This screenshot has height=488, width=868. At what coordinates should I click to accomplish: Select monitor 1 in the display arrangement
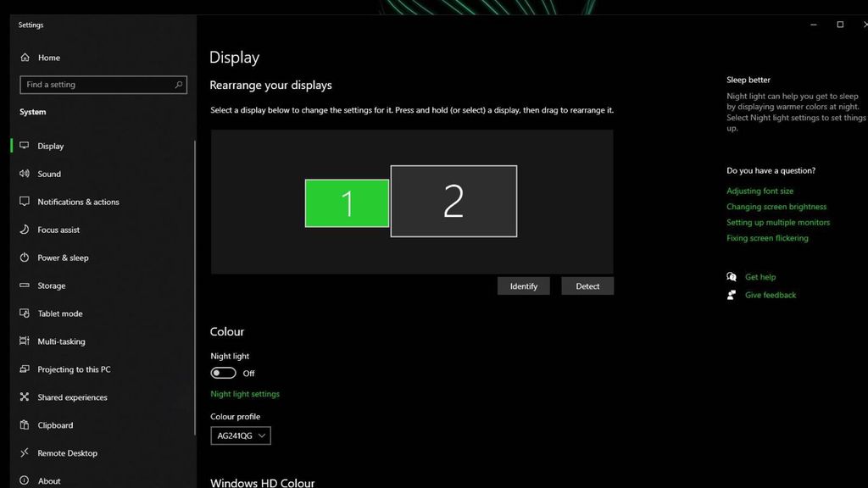click(346, 202)
